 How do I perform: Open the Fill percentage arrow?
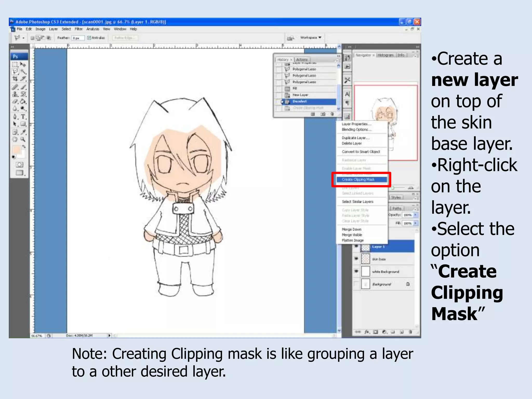tap(415, 223)
